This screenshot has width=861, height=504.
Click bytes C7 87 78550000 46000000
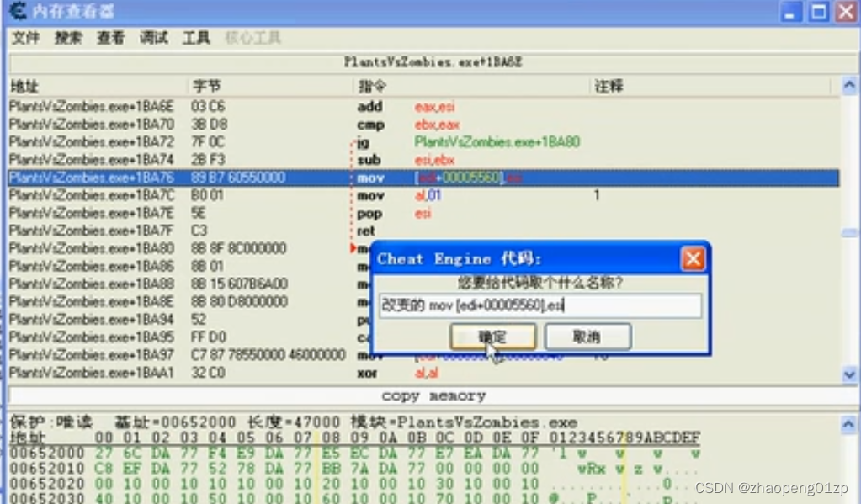tap(268, 355)
